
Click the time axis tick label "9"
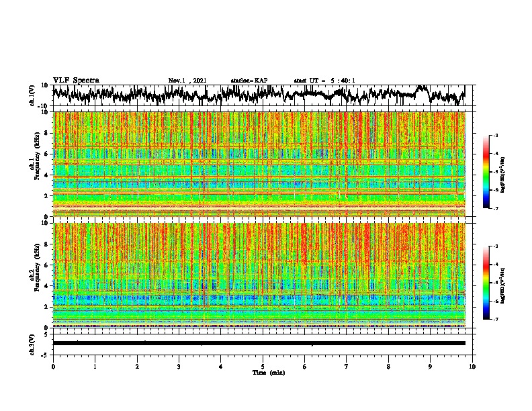point(430,367)
